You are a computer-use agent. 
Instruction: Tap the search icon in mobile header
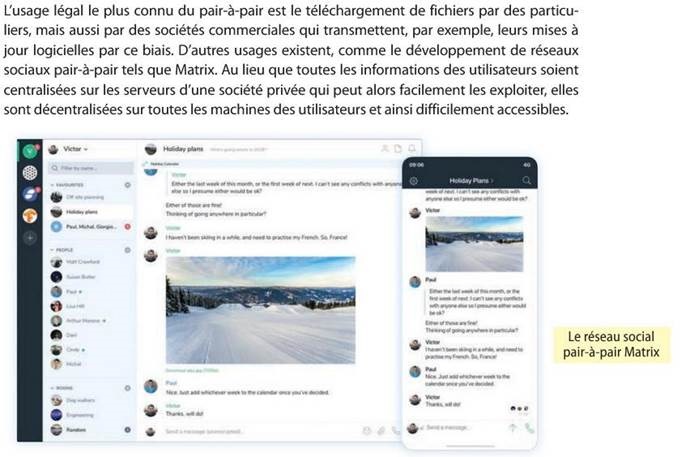(x=526, y=180)
